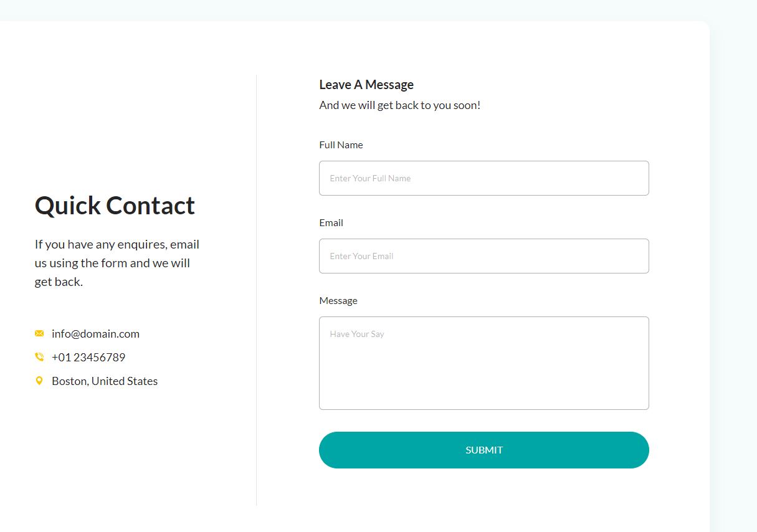Click the Full Name field label
Viewport: 757px width, 532px height.
(341, 145)
